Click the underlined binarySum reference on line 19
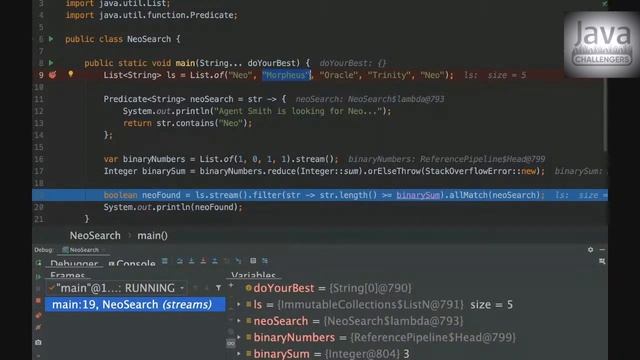This screenshot has width=640, height=360. (418, 195)
